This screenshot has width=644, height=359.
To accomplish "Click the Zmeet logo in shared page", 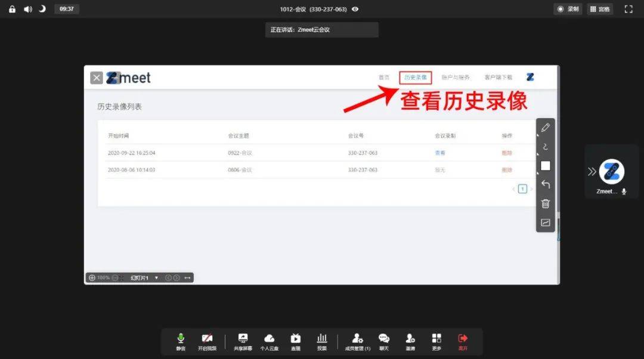I will (129, 78).
